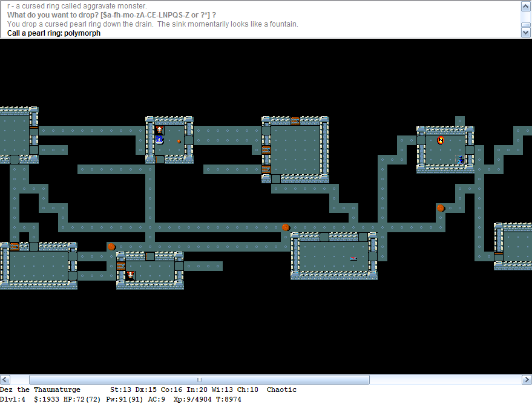
Task: Click the 'T:8974' turn counter
Action: tap(229, 400)
